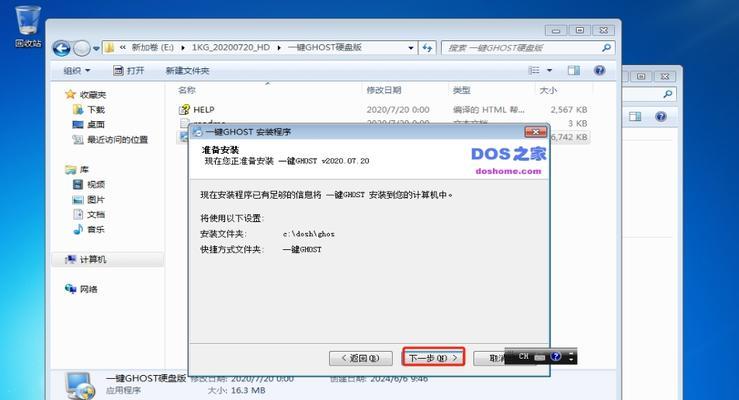This screenshot has width=739, height=400.
Task: Click the folder icon in the address bar
Action: [x=109, y=48]
